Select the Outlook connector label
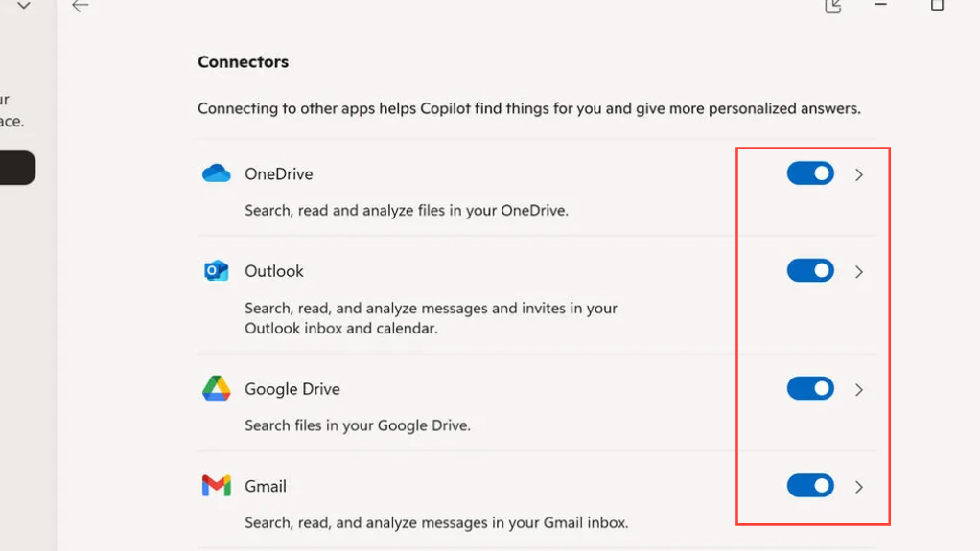The height and width of the screenshot is (551, 980). click(274, 271)
